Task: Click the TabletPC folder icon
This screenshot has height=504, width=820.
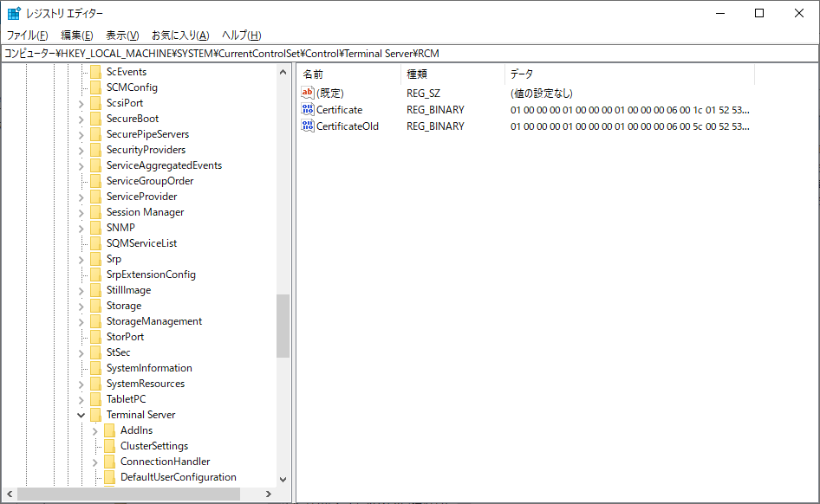Action: 95,399
